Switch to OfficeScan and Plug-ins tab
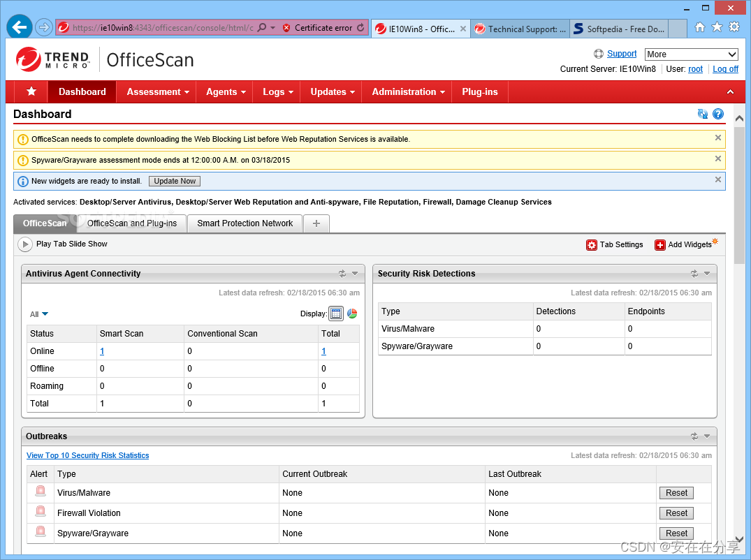This screenshot has height=560, width=751. pyautogui.click(x=132, y=223)
